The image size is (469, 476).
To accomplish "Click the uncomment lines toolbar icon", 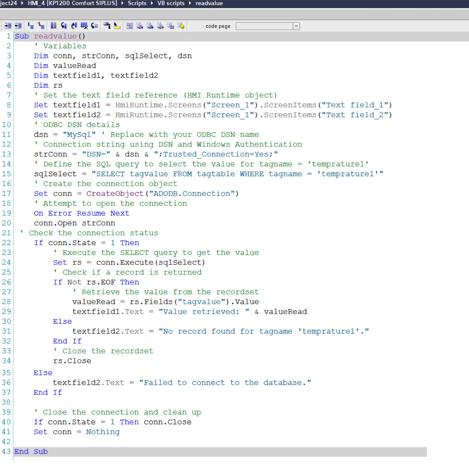I will [41, 26].
